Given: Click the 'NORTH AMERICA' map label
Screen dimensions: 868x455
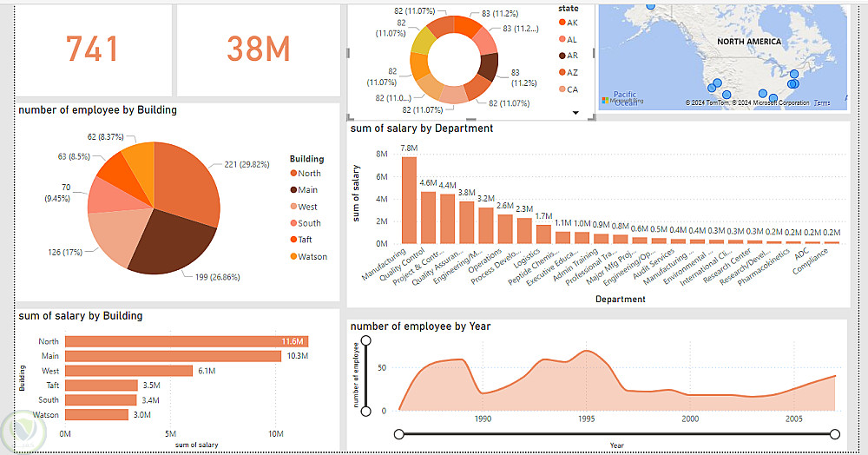Looking at the screenshot, I should (x=749, y=42).
